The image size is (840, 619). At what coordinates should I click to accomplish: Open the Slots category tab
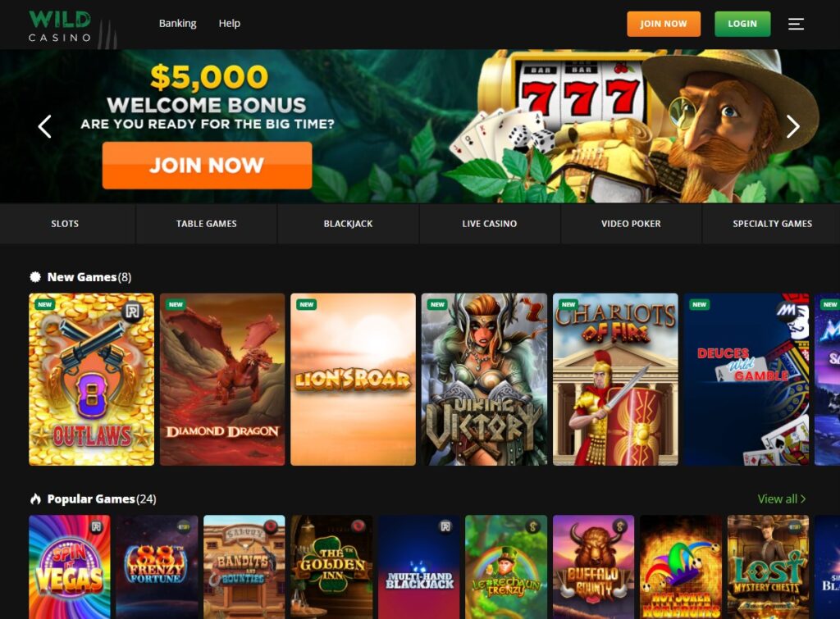65,223
